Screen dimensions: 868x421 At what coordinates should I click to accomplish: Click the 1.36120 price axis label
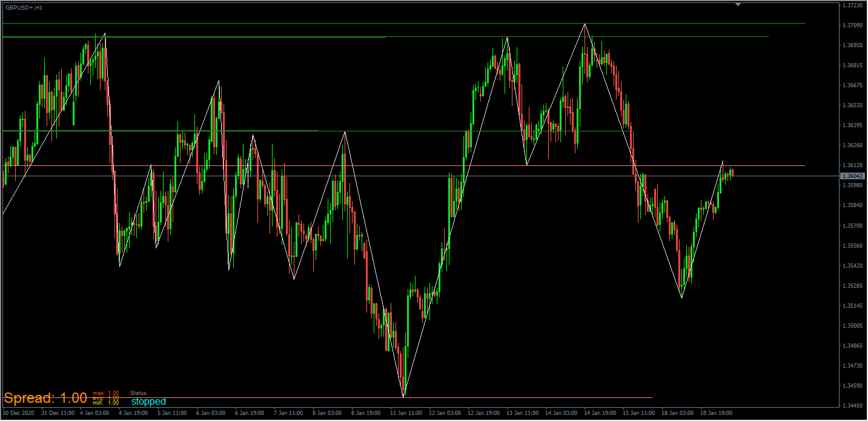(852, 165)
